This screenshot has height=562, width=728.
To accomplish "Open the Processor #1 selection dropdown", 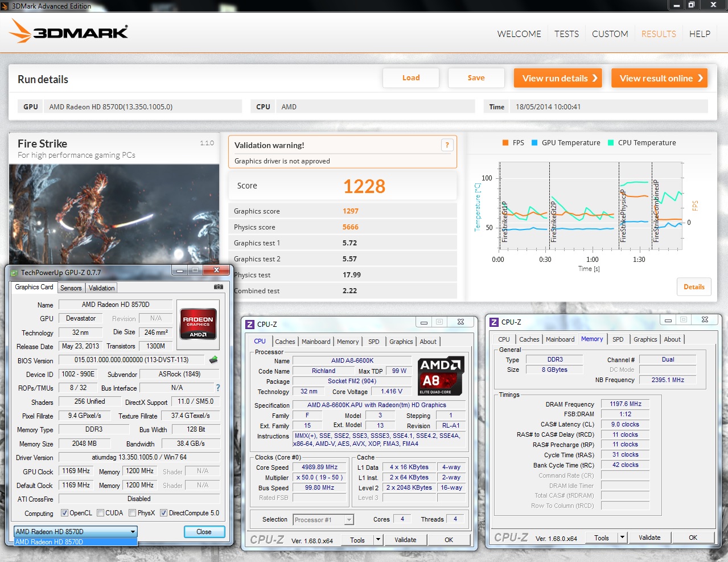I will pos(323,520).
